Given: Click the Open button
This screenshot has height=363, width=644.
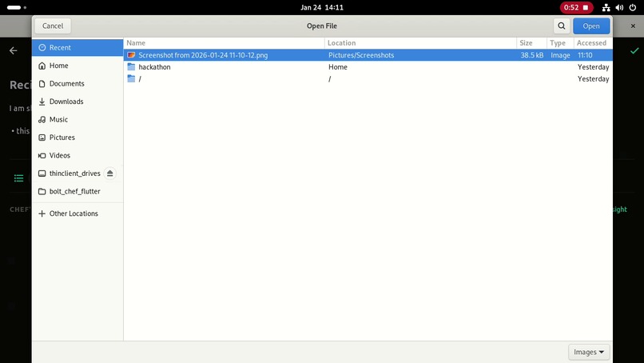Looking at the screenshot, I should point(591,26).
